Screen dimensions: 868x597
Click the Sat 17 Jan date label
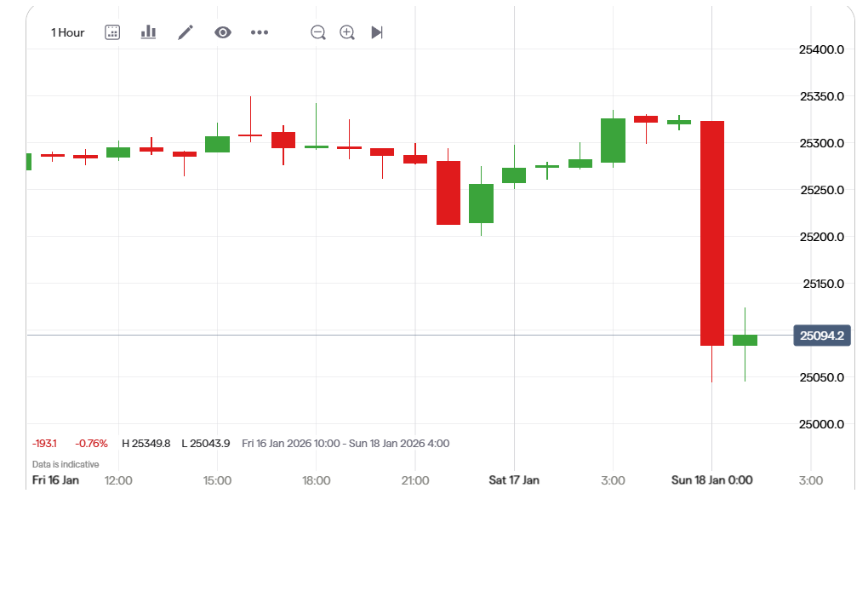click(514, 480)
